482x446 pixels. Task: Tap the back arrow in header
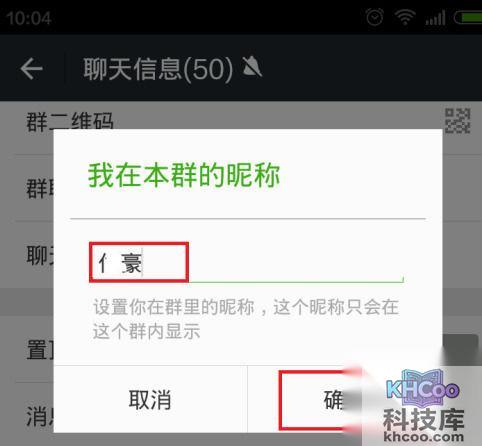pyautogui.click(x=31, y=69)
